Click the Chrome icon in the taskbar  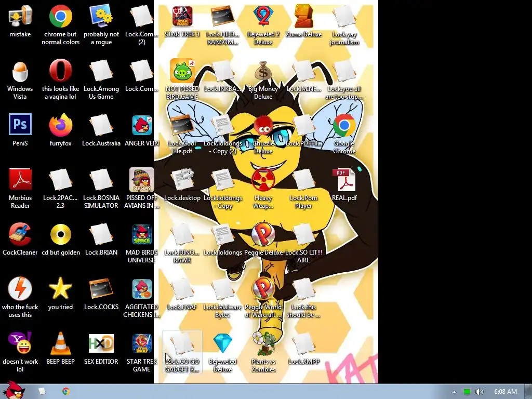[66, 391]
